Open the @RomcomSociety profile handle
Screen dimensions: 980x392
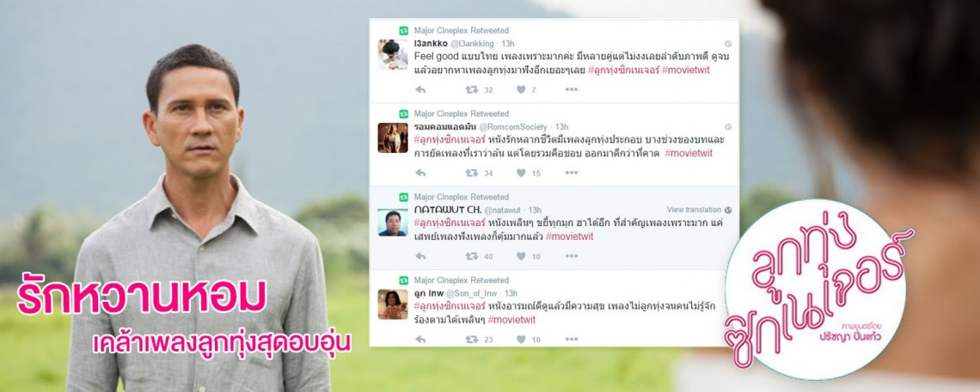(513, 127)
